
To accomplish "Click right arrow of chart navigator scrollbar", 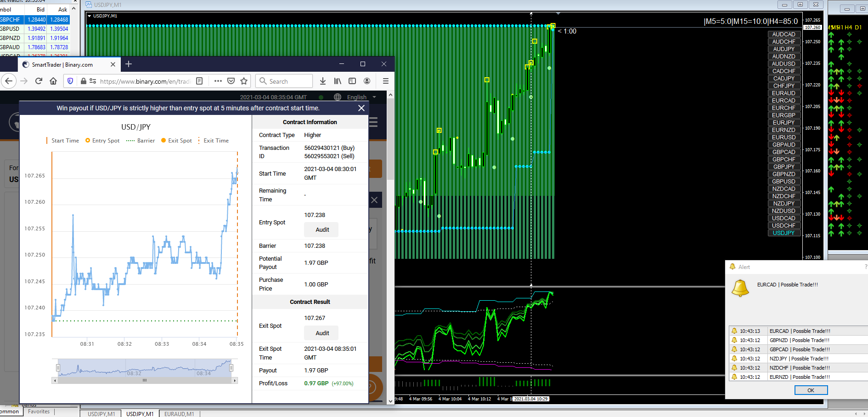I will point(235,381).
